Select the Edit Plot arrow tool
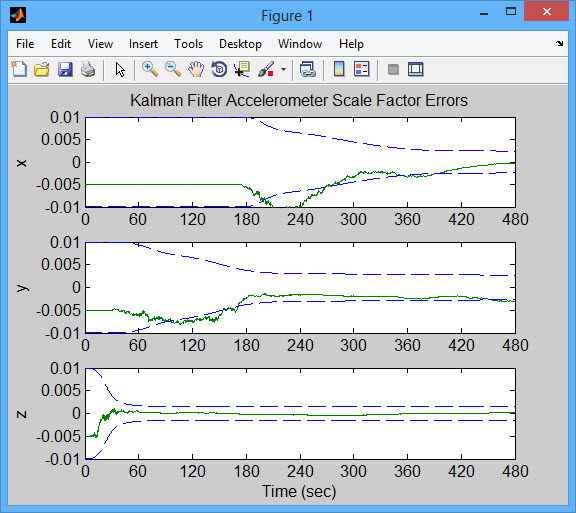 pyautogui.click(x=120, y=69)
